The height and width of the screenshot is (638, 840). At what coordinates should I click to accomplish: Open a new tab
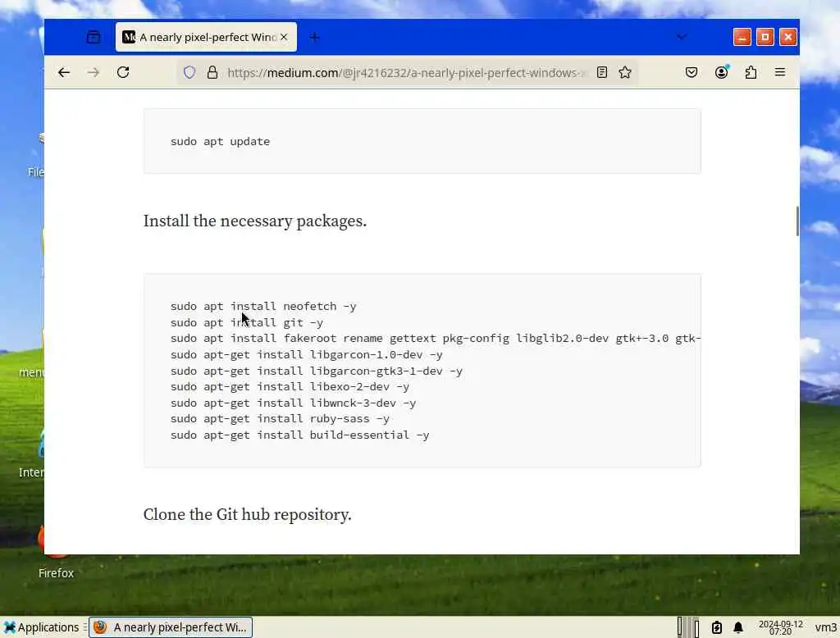tap(314, 37)
